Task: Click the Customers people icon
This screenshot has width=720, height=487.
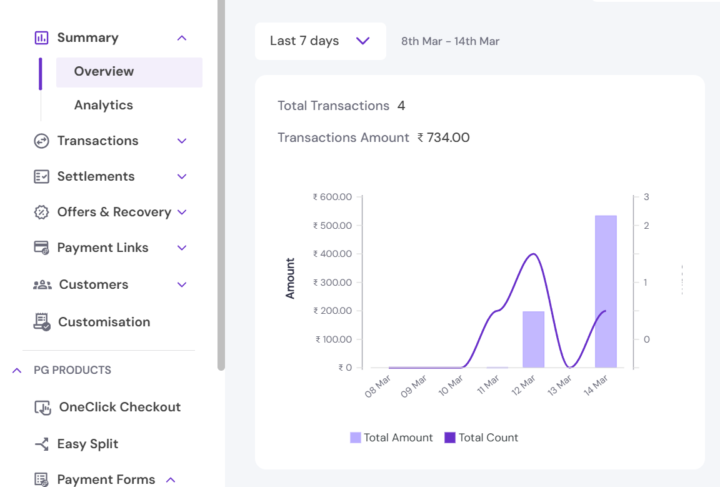Action: (42, 285)
